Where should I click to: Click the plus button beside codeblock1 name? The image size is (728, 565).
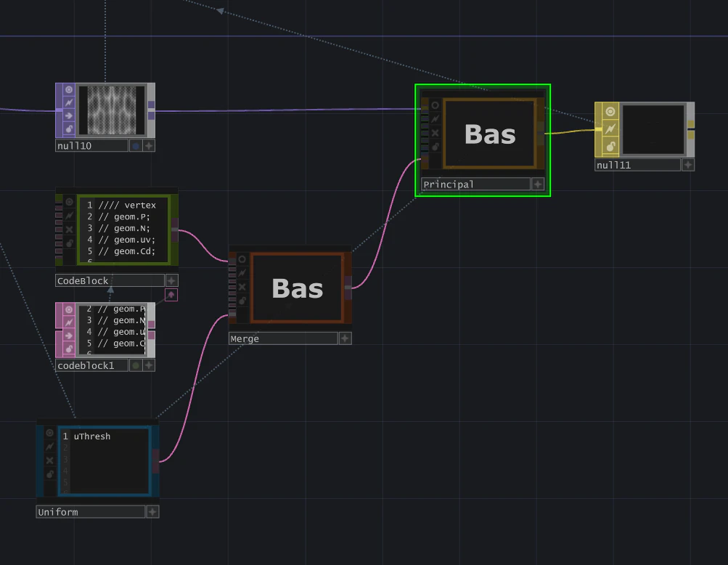(x=149, y=366)
